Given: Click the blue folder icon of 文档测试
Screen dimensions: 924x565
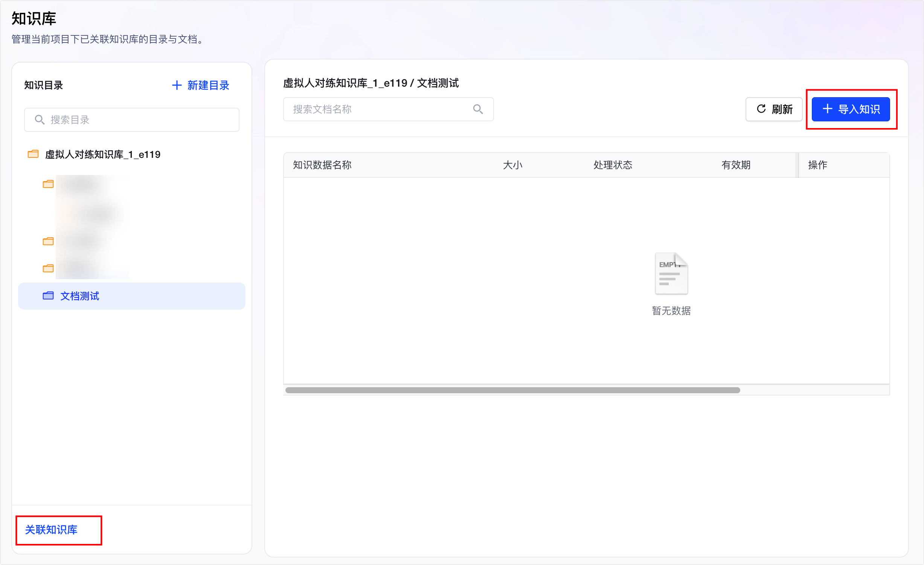Looking at the screenshot, I should 48,296.
